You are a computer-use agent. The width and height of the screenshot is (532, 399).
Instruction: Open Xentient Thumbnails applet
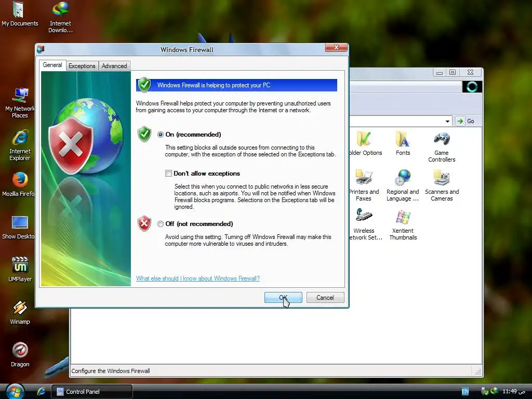tap(403, 224)
